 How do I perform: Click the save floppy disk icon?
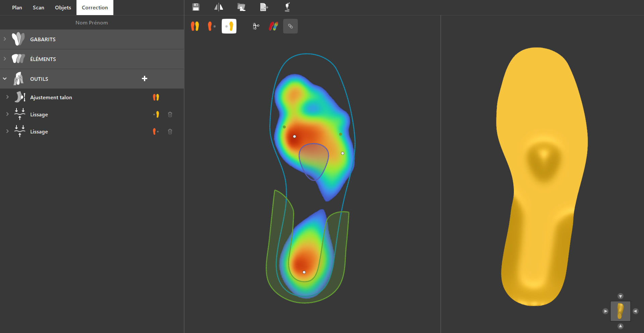196,7
